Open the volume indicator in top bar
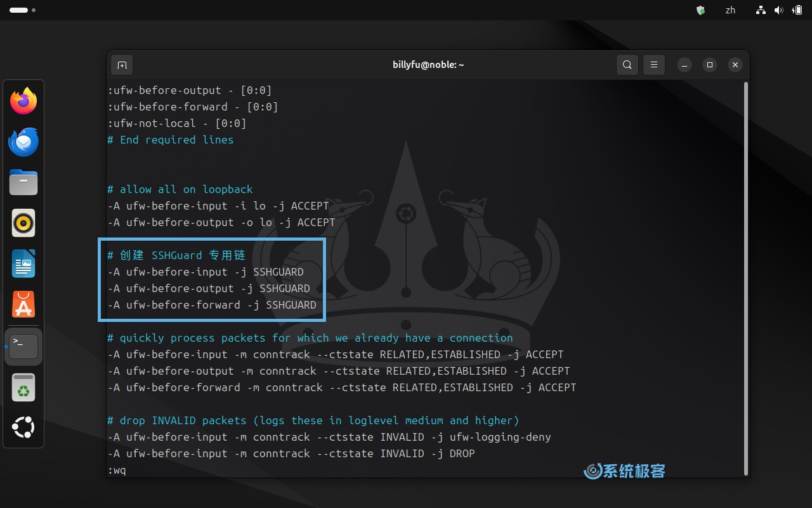812x508 pixels. [x=778, y=10]
